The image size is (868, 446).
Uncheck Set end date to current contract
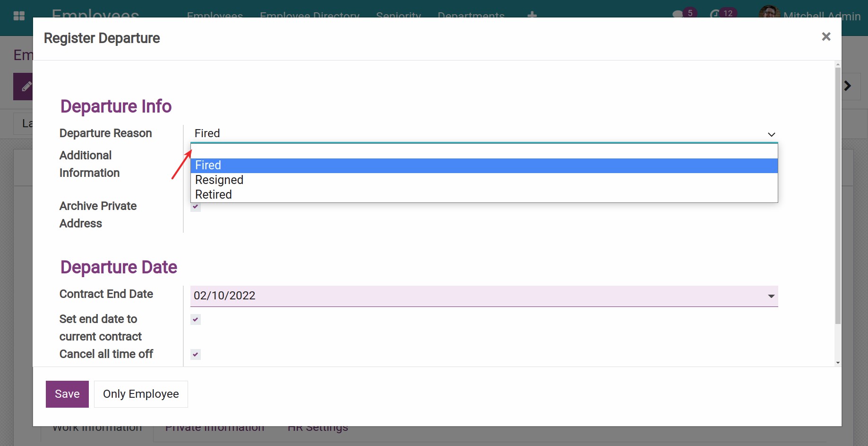(x=196, y=320)
